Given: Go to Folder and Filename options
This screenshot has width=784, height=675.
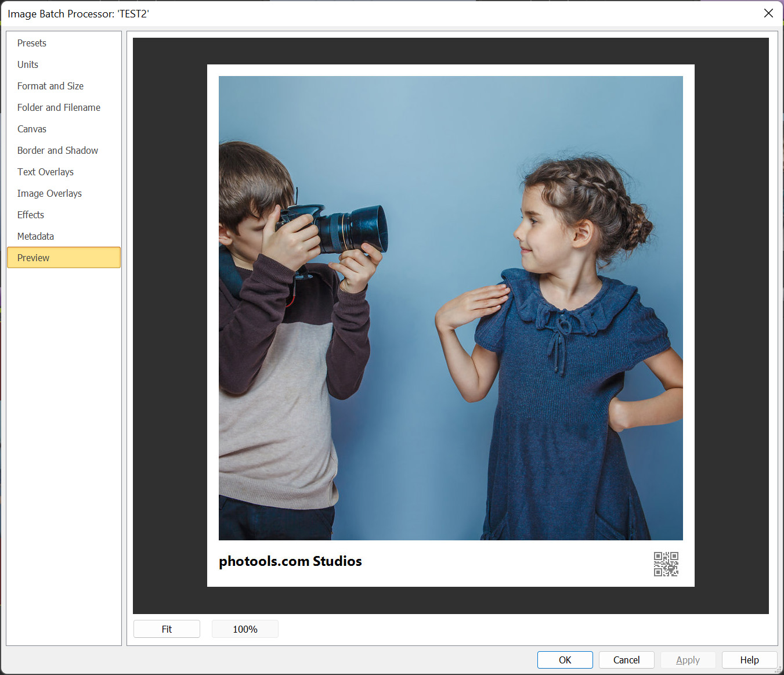Looking at the screenshot, I should pyautogui.click(x=59, y=107).
